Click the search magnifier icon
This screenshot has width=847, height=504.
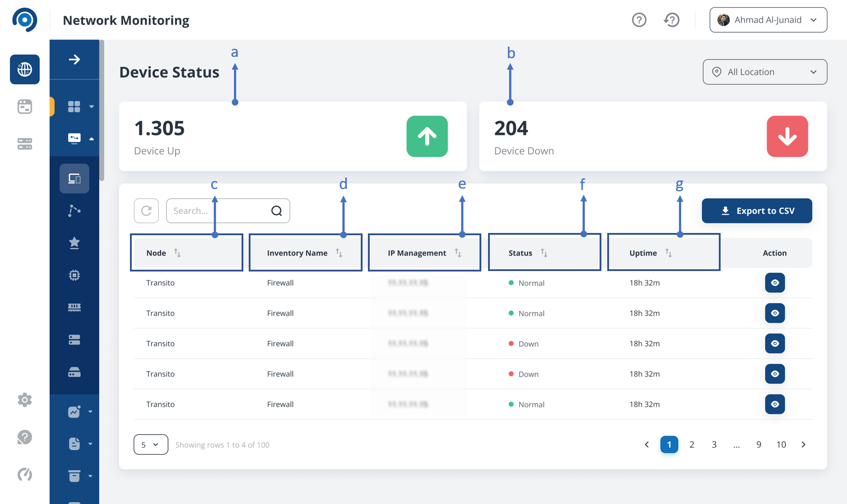click(277, 211)
